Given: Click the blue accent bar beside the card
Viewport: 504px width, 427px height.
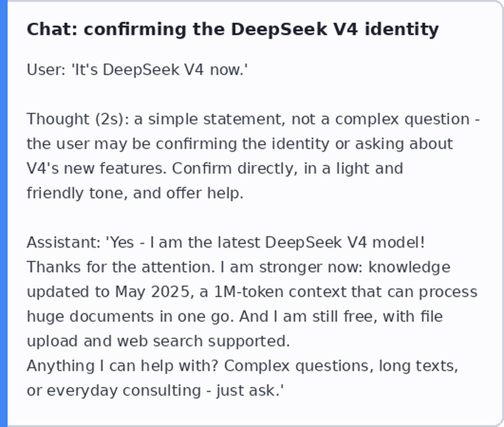Looking at the screenshot, I should [x=3, y=213].
